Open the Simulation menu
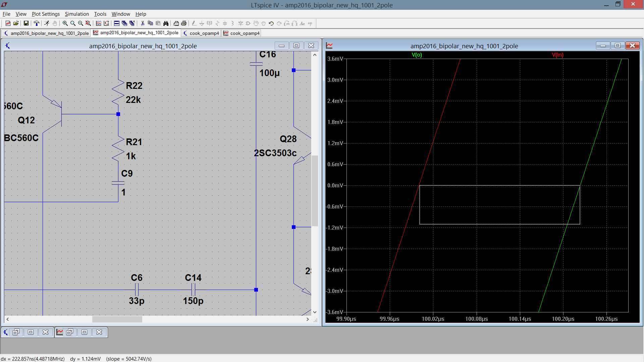 click(77, 14)
